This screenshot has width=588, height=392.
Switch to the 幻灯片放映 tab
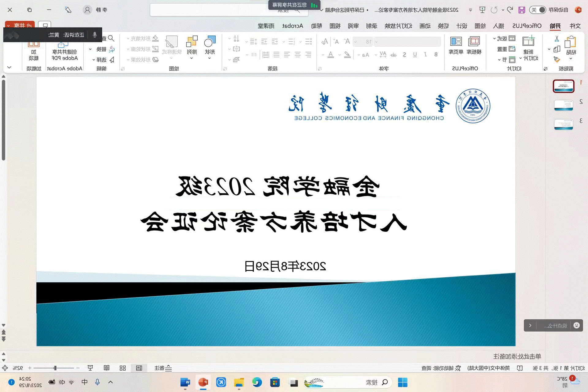click(398, 26)
